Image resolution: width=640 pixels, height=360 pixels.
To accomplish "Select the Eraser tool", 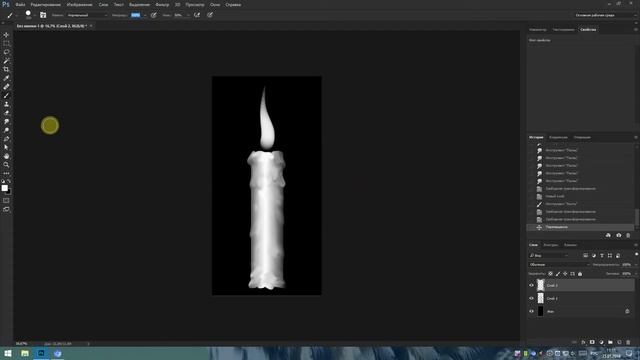I will point(6,113).
